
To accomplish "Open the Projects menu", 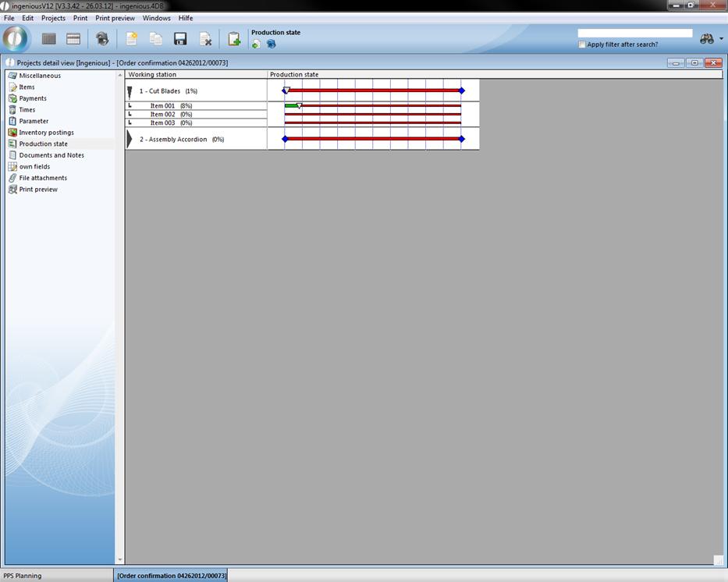I will pyautogui.click(x=53, y=18).
